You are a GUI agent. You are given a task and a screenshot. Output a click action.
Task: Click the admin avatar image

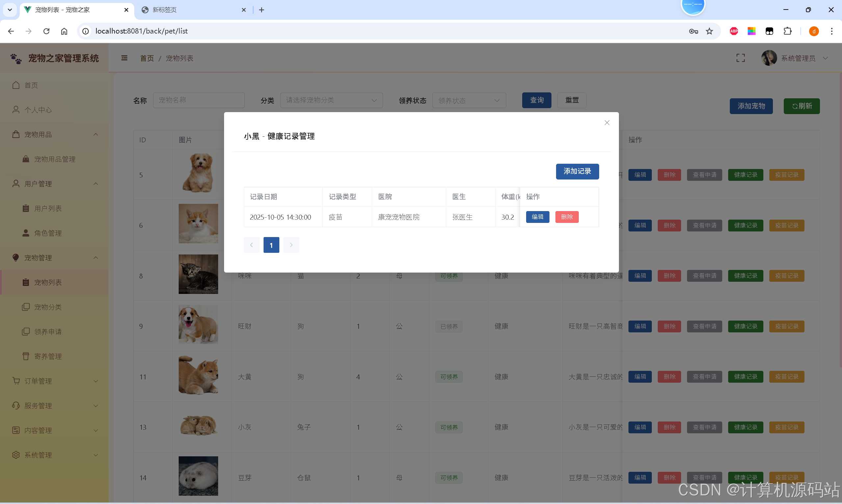coord(769,58)
